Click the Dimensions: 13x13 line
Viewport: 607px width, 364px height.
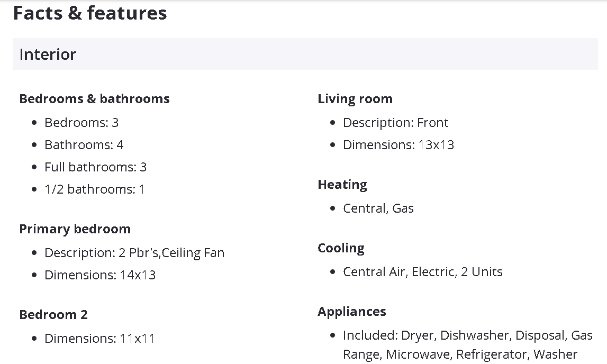398,145
